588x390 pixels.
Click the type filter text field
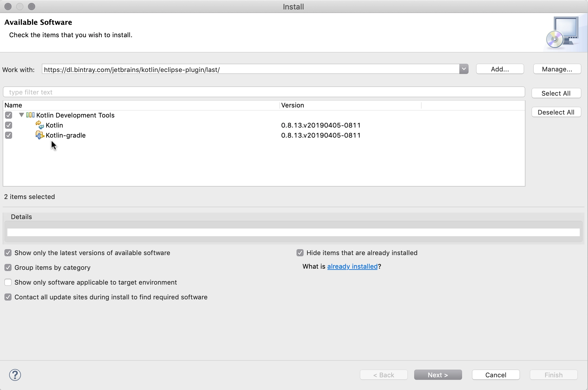(264, 92)
